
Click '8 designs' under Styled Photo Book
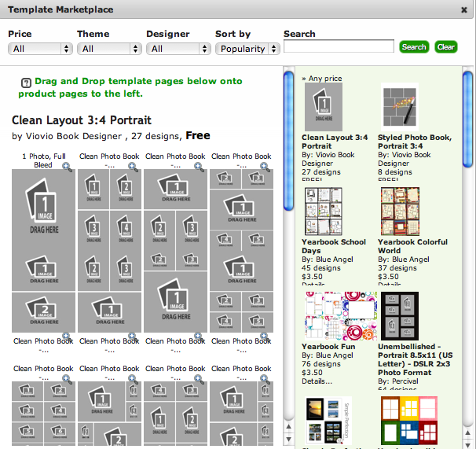click(395, 172)
